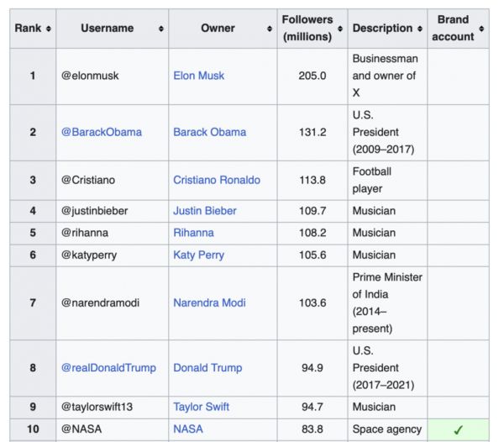
Task: Click the green checkmark in NASA row
Action: click(458, 429)
